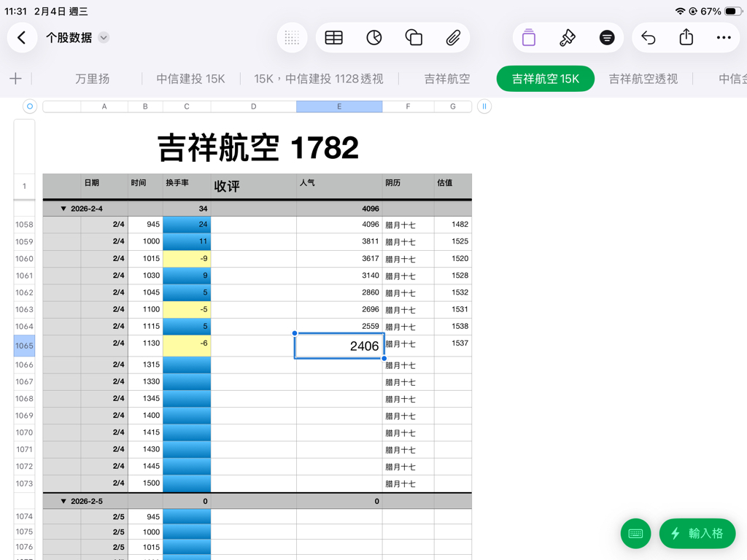
Task: Select the 人气 cell showing 2559
Action: click(339, 326)
